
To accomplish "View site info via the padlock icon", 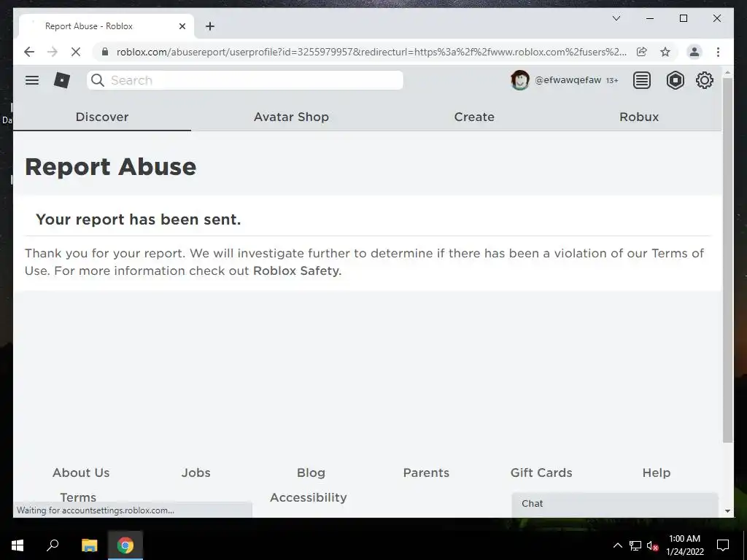I will click(105, 52).
